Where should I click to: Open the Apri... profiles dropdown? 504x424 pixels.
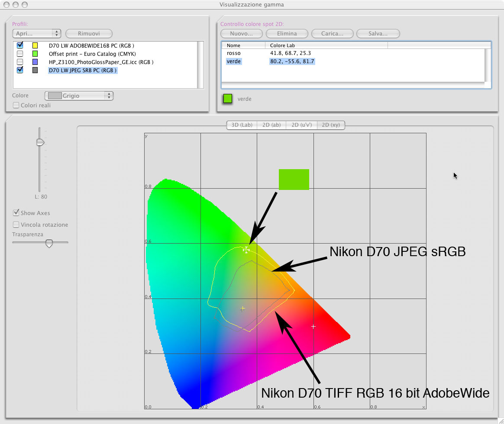point(37,33)
